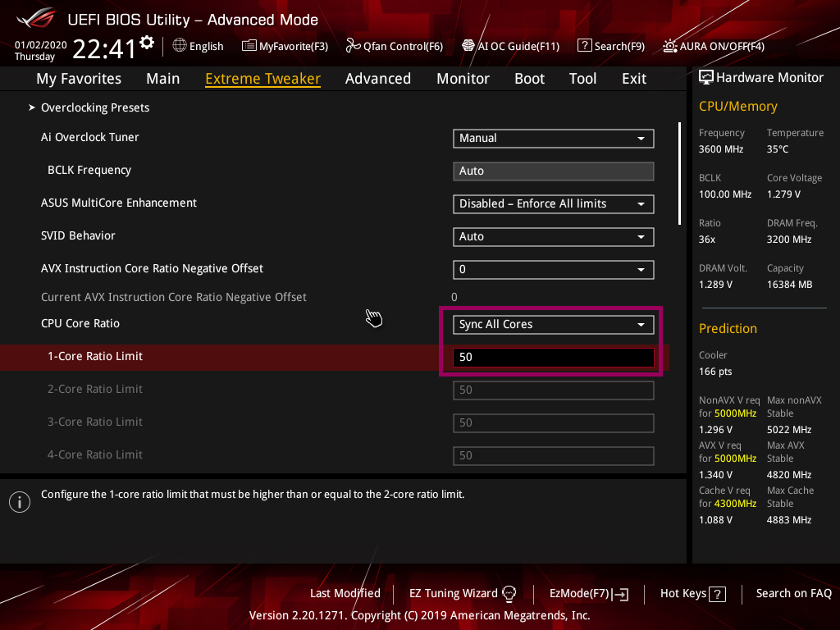Screen dimensions: 840x630
Task: Click the 1-Core Ratio Limit input field
Action: coord(554,358)
